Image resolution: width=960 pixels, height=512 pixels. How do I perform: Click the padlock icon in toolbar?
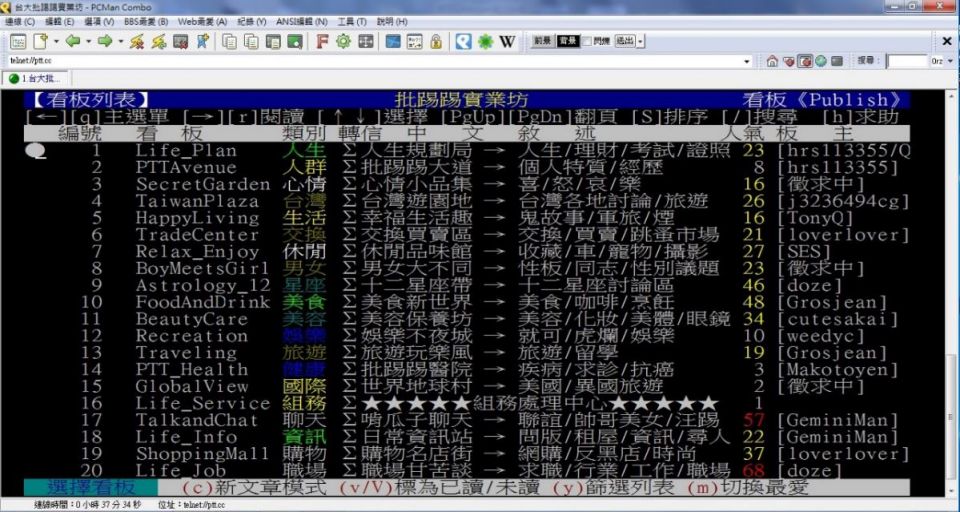click(x=436, y=42)
